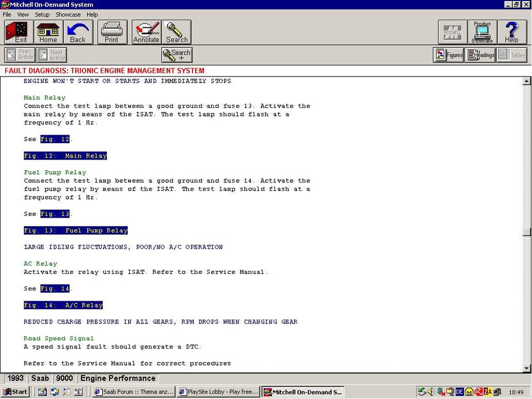Click the Saab make status field
The width and height of the screenshot is (532, 399).
[40, 378]
